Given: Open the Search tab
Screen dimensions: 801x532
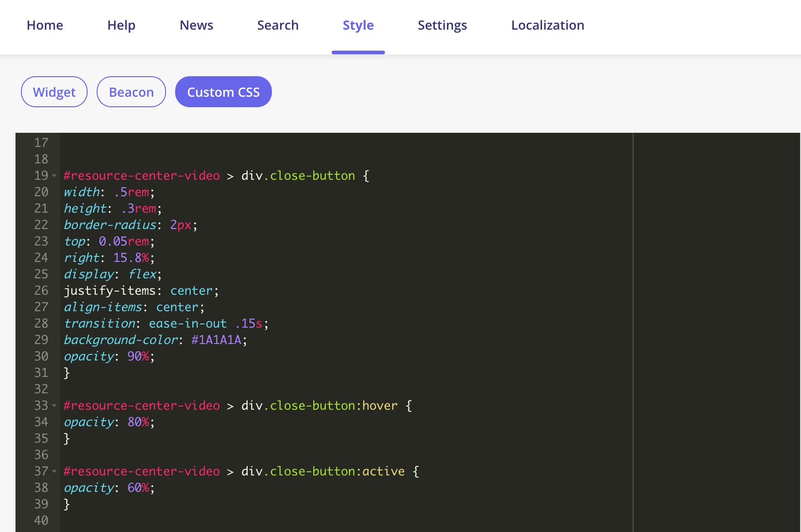Looking at the screenshot, I should tap(278, 25).
